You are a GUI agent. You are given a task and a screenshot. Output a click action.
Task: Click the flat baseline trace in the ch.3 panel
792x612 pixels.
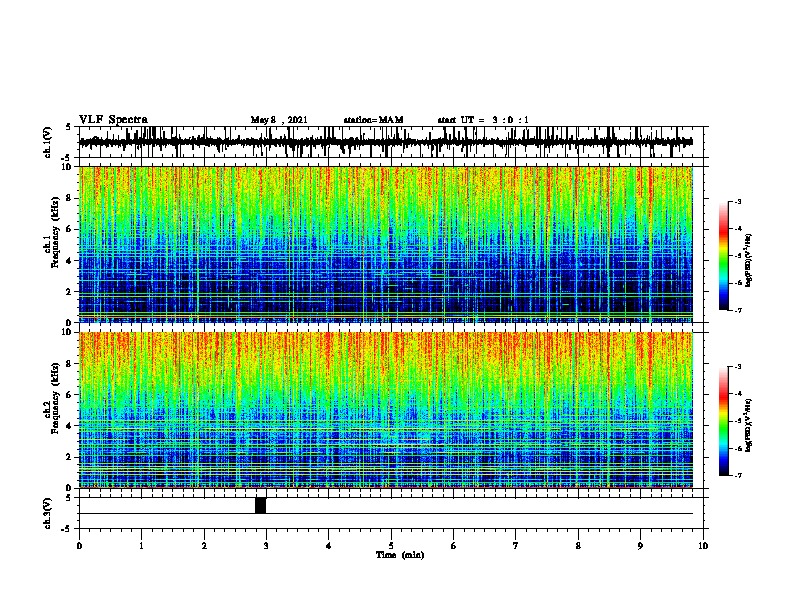386,514
